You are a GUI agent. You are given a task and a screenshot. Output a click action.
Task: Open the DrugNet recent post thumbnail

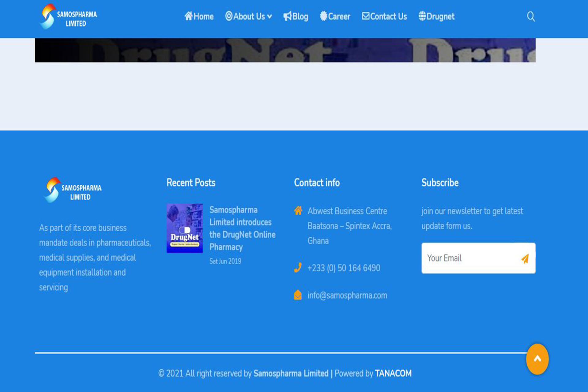tap(184, 228)
